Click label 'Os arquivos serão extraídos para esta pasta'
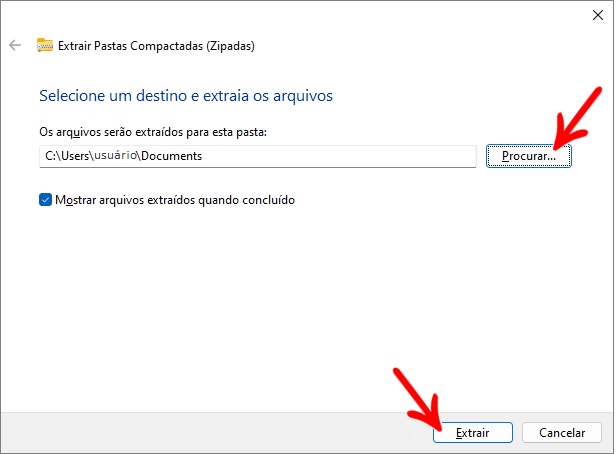Viewport: 616px width, 454px height. (x=153, y=132)
